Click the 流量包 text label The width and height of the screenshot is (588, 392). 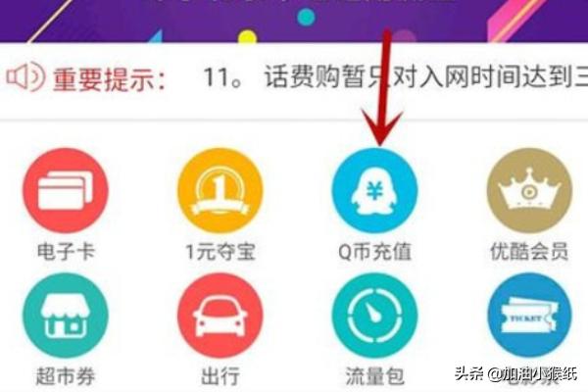pos(374,376)
